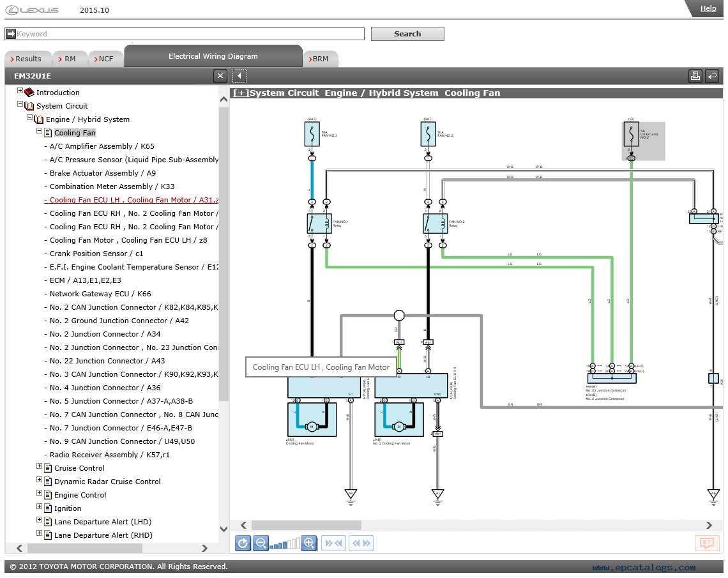
Task: Collapse the Cooling Fan tree node
Action: 40,131
